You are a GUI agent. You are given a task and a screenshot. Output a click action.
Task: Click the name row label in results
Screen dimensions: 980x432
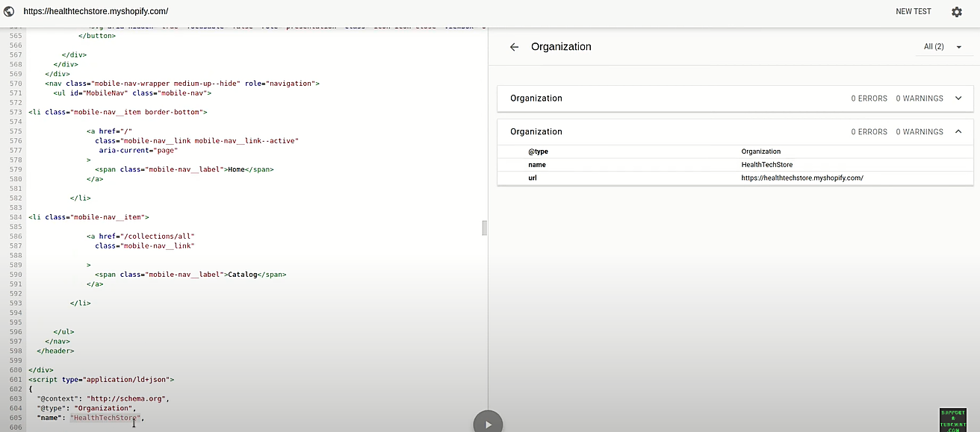click(x=537, y=165)
